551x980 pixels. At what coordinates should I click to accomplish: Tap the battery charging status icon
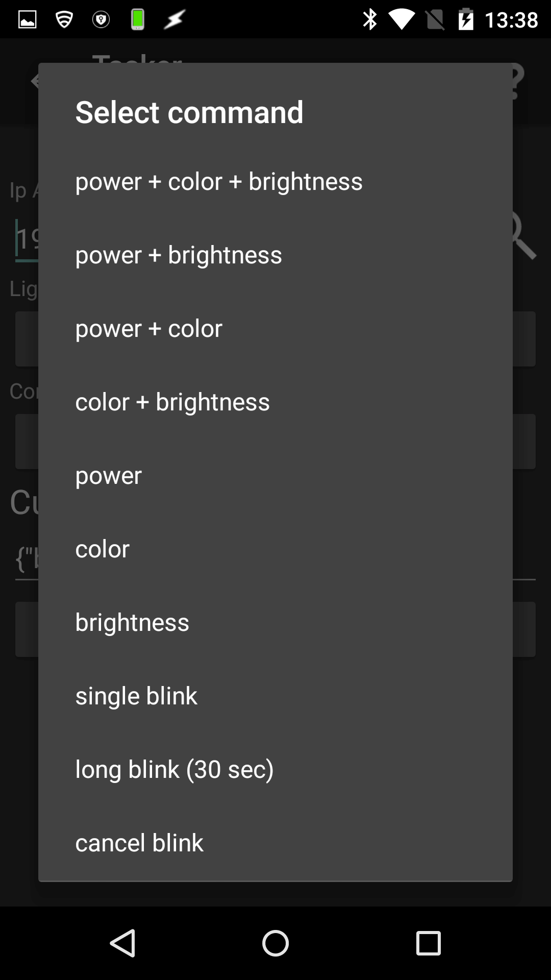point(466,19)
